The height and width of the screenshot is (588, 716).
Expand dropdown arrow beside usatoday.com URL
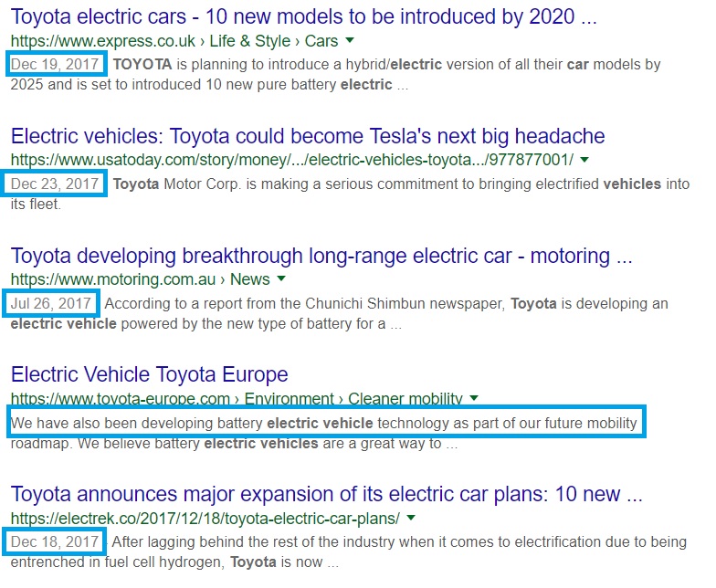pos(584,160)
